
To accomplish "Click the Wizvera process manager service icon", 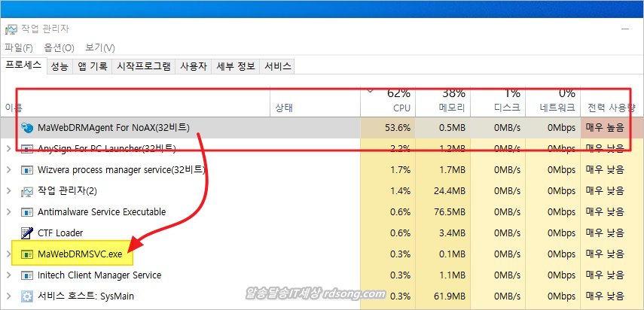I will (27, 169).
